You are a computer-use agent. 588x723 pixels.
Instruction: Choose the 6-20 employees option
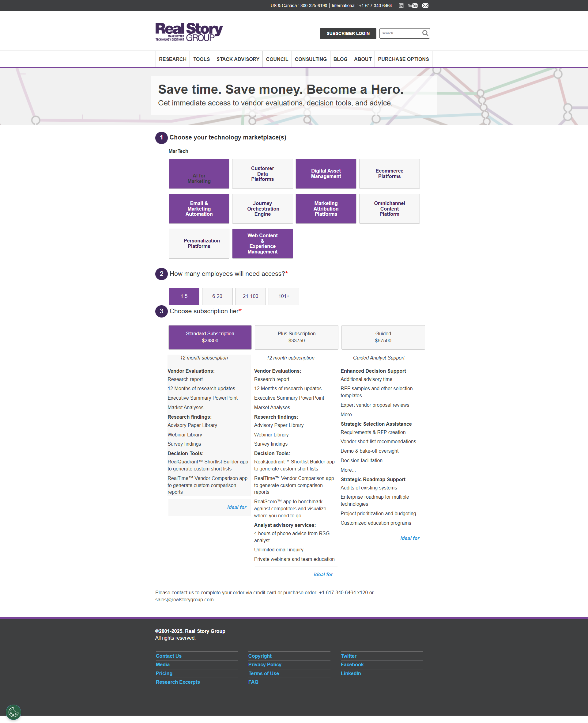pyautogui.click(x=217, y=296)
